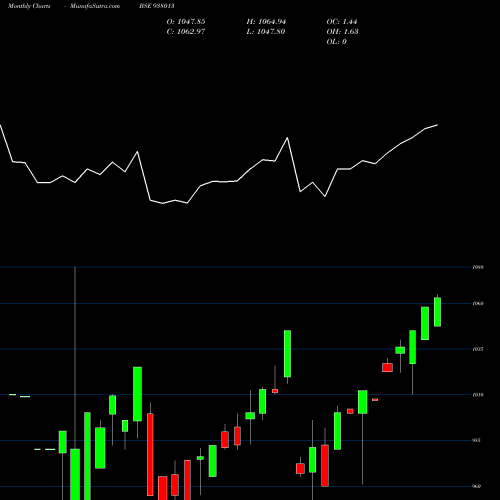
Task: Select the close value 'C: 1062.97'
Action: click(x=186, y=32)
